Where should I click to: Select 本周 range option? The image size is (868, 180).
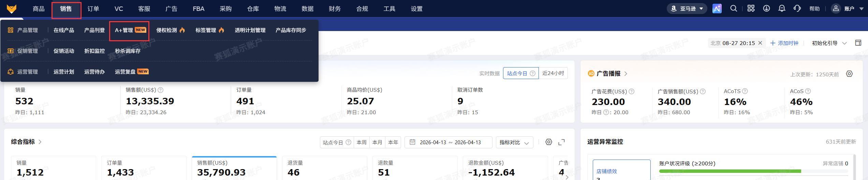[362, 142]
